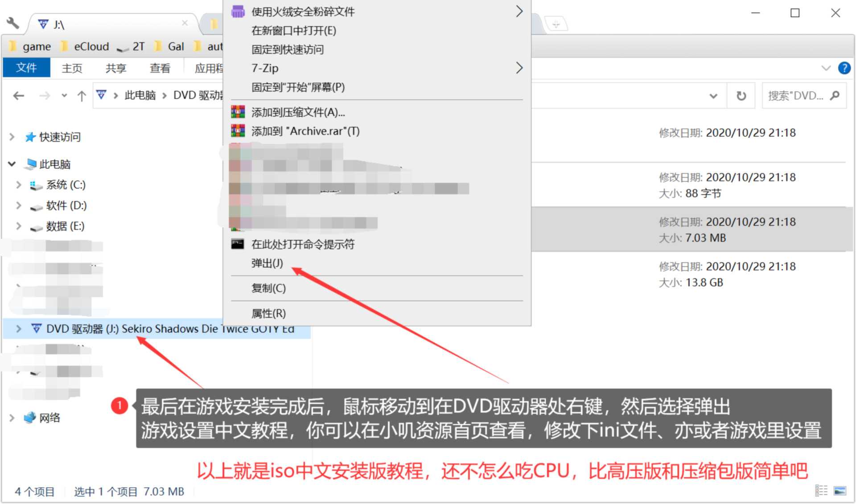Open the 2T drive bookmark
This screenshot has height=504, width=856.
[131, 46]
